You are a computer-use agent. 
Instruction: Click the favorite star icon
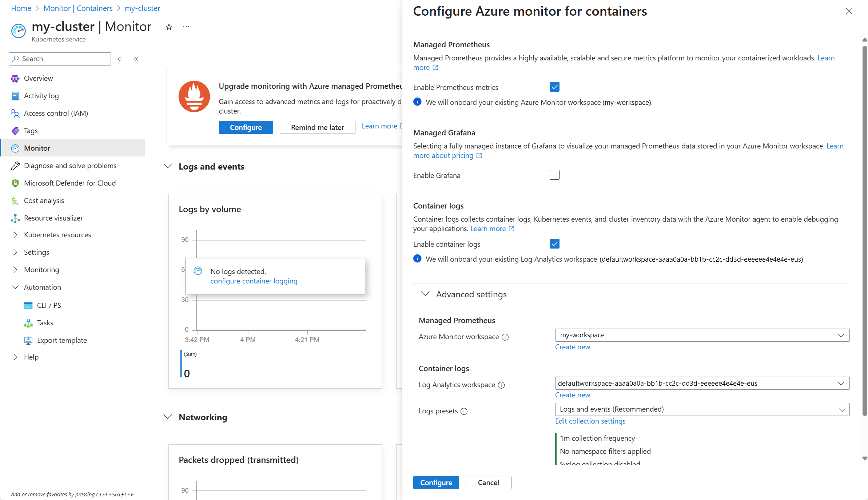click(169, 27)
